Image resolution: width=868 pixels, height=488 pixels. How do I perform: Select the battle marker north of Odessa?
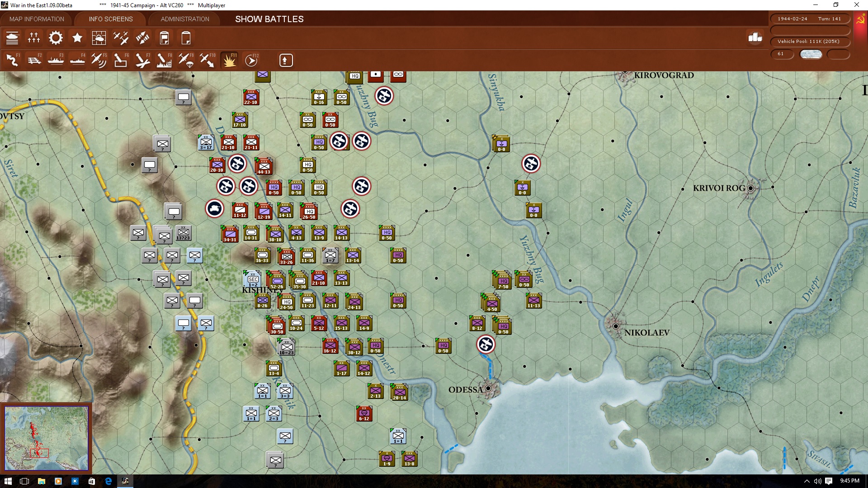tap(486, 344)
